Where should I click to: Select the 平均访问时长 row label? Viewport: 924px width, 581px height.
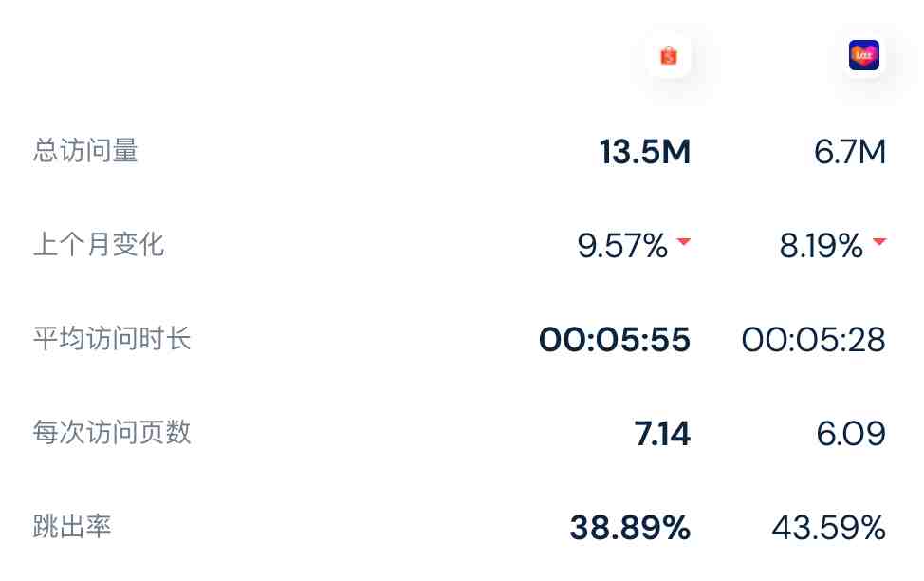click(112, 339)
